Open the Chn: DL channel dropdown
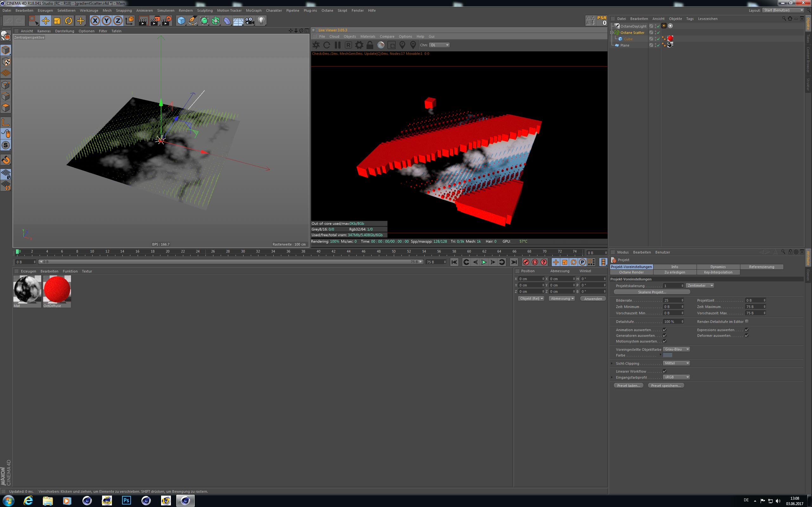Image resolution: width=812 pixels, height=507 pixels. (x=439, y=45)
